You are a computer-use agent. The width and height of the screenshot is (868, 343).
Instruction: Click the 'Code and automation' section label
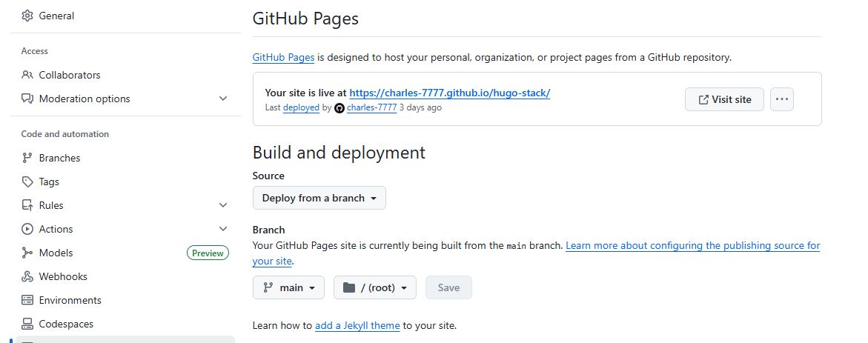coord(64,134)
